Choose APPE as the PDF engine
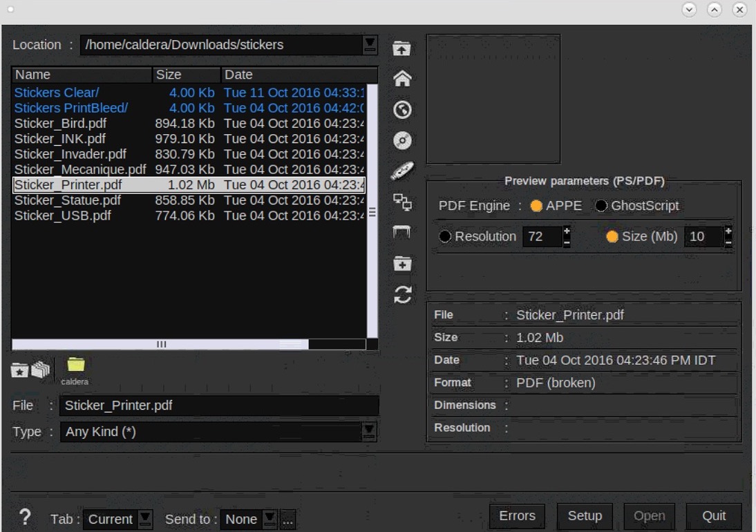 coord(536,206)
